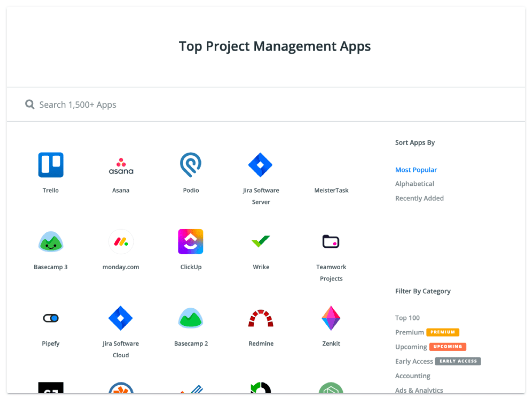Open the Teamwork Projects folder icon
The image size is (532, 400).
(331, 241)
